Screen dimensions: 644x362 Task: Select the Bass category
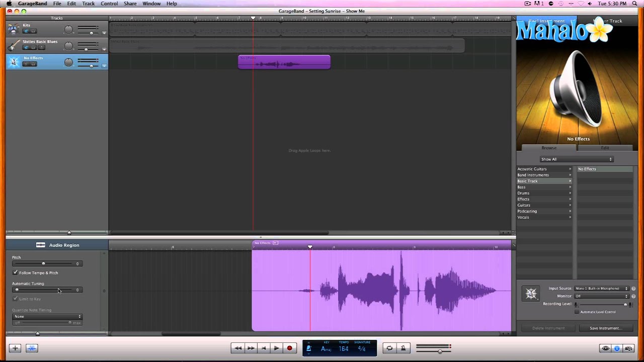(x=544, y=187)
